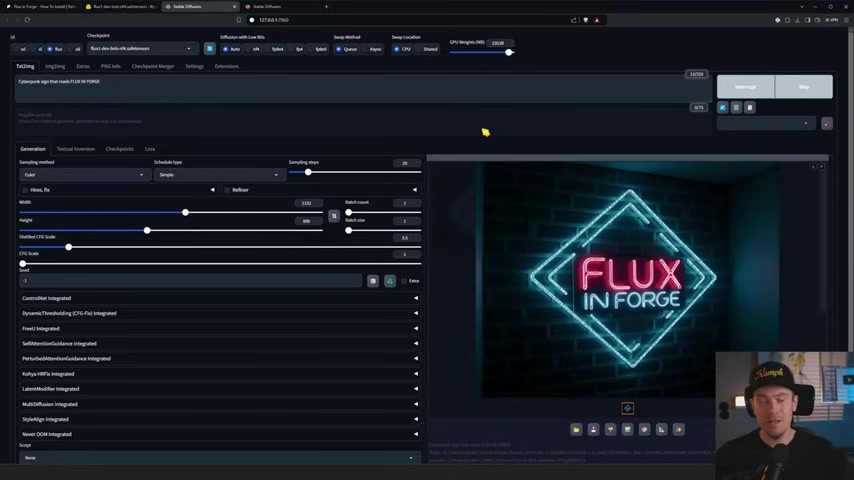
Task: Enable the Hires. fix checkbox
Action: click(x=25, y=190)
